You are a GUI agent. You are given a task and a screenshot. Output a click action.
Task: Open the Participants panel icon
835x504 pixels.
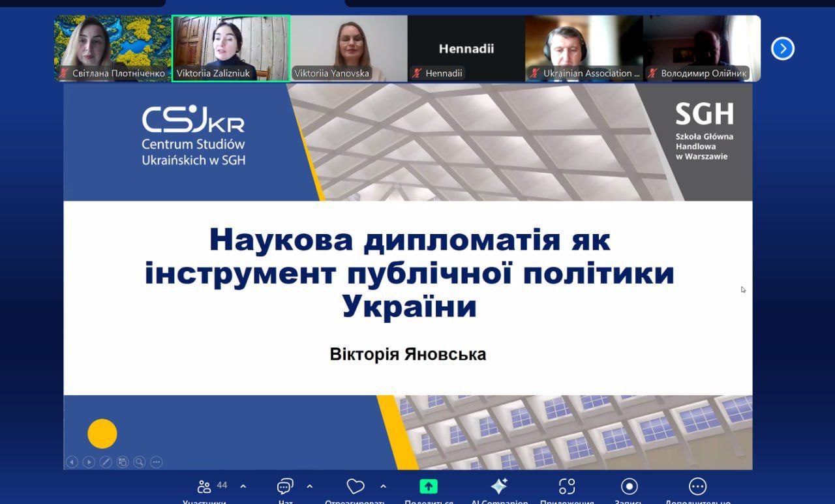pos(204,486)
